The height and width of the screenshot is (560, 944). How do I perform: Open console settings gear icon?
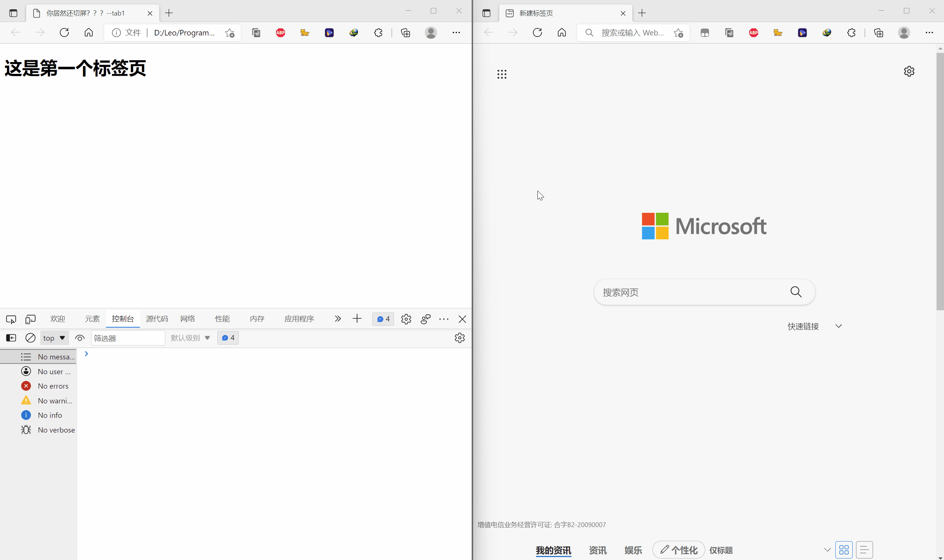(x=459, y=338)
